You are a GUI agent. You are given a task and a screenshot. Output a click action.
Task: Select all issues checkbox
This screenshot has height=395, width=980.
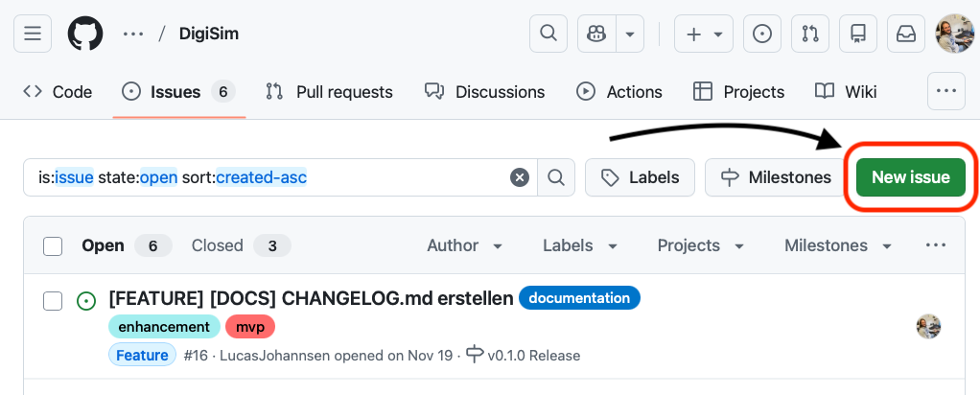coord(53,246)
